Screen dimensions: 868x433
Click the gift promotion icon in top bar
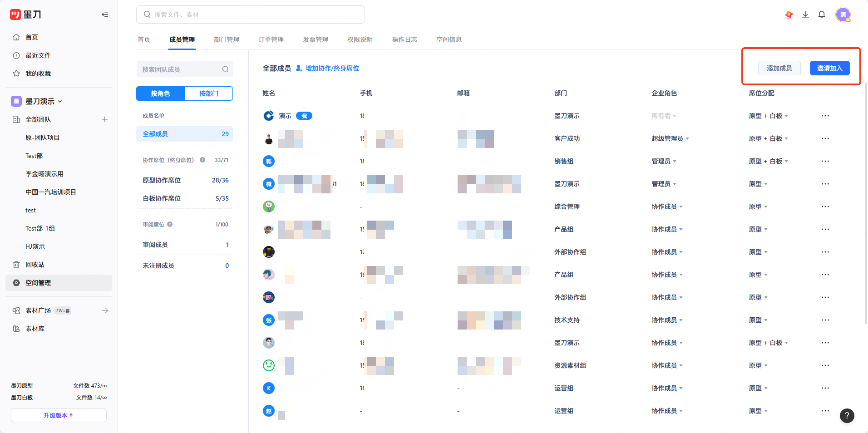[789, 15]
